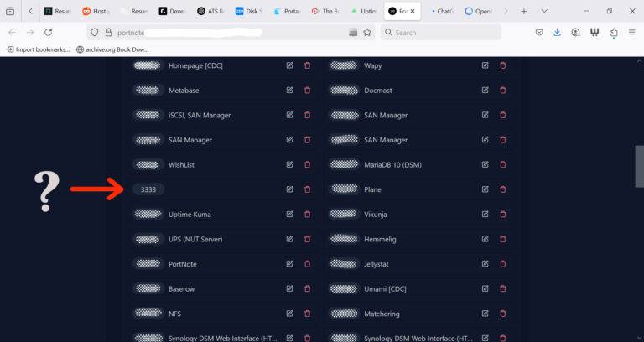Delete the Wapy port entry

coord(503,65)
